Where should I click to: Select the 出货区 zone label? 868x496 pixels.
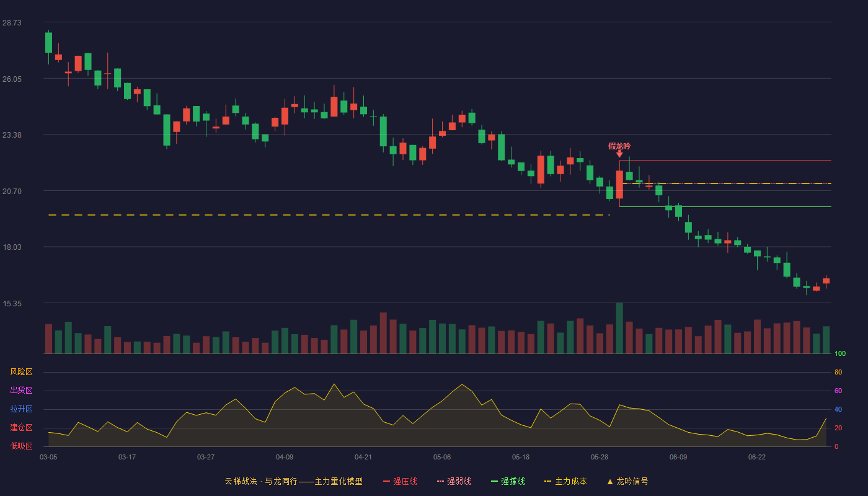coord(21,391)
